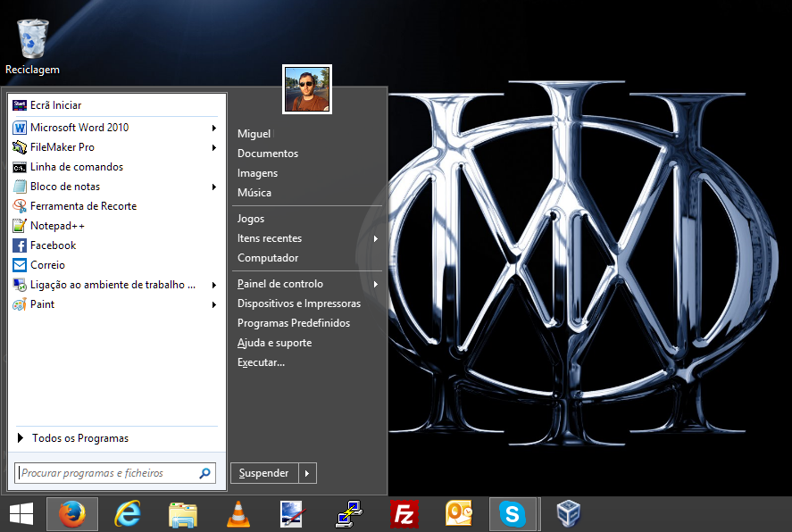Open Firefox from the taskbar
This screenshot has width=792, height=532.
click(72, 514)
